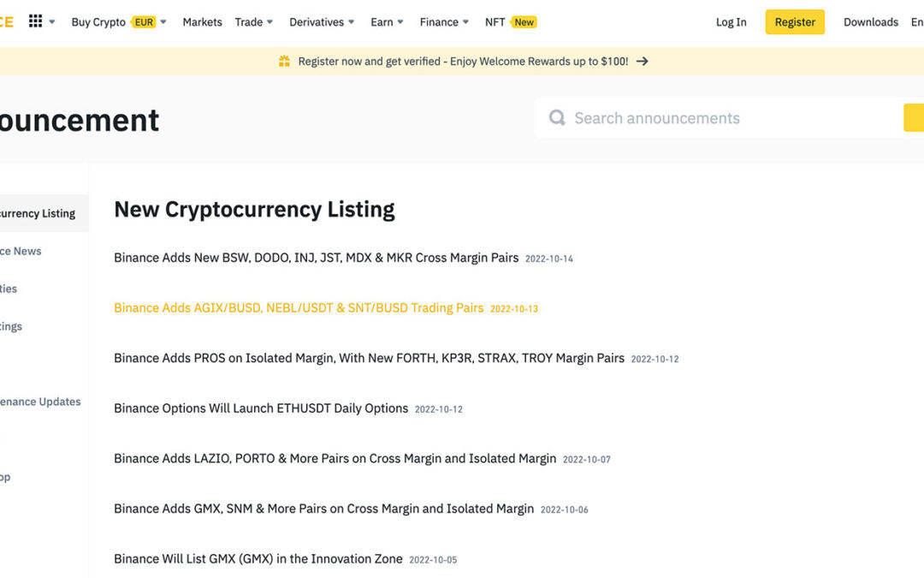Screen dimensions: 924x578
Task: Open AGIX/BUSD, NEBL/USDT trading pairs announcement
Action: pos(299,308)
